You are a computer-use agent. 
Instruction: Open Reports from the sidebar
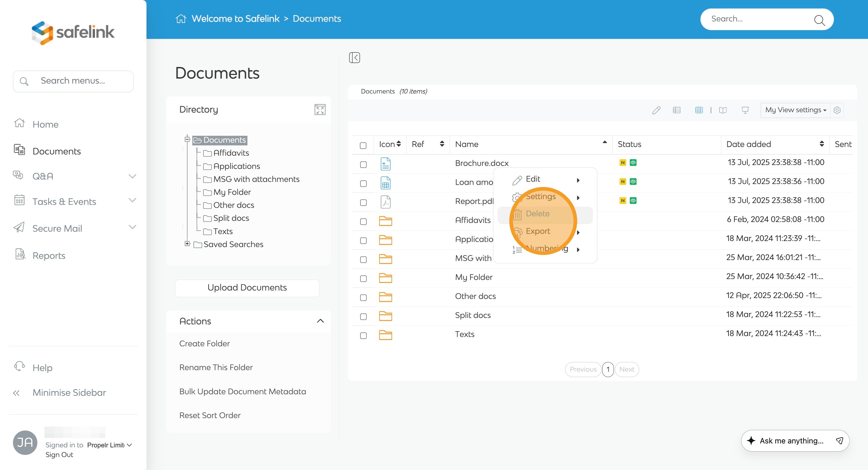pos(49,256)
